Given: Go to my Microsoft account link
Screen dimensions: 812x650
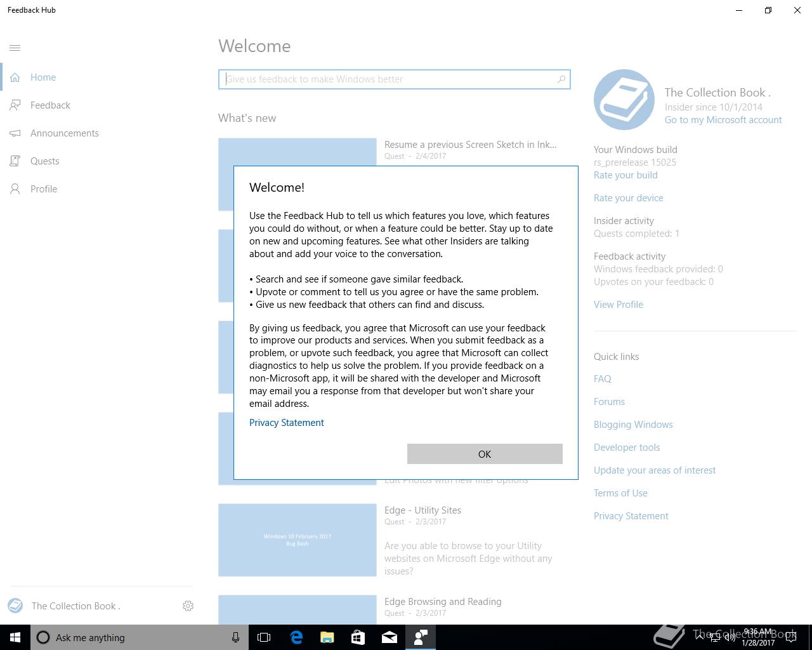Looking at the screenshot, I should [723, 120].
